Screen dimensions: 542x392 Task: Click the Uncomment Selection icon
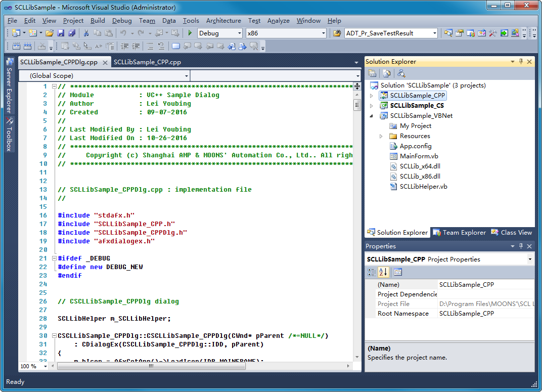coord(161,47)
